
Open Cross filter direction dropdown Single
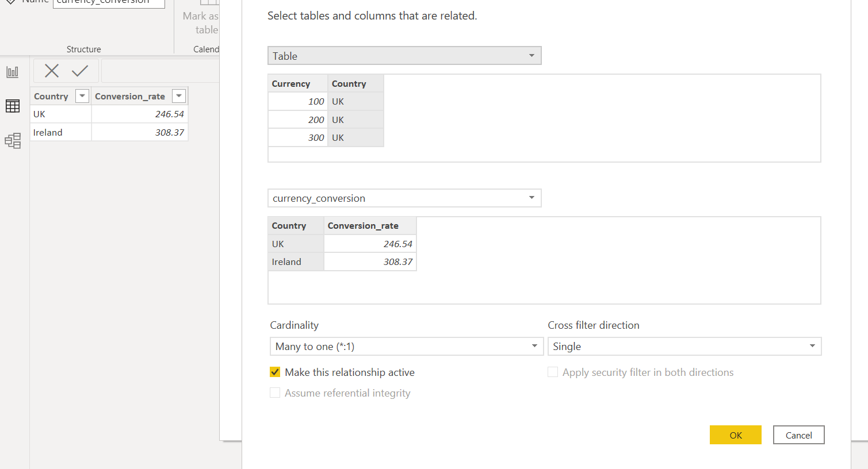click(x=685, y=347)
